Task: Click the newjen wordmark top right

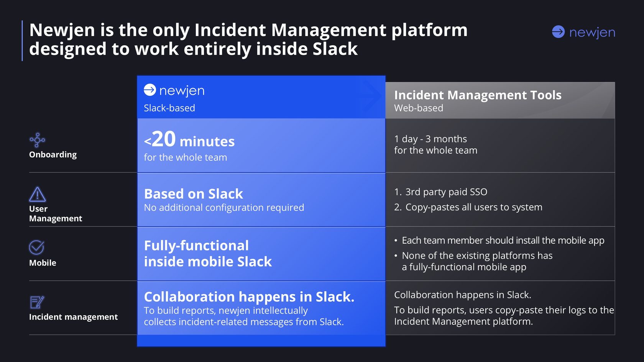Action: coord(592,33)
